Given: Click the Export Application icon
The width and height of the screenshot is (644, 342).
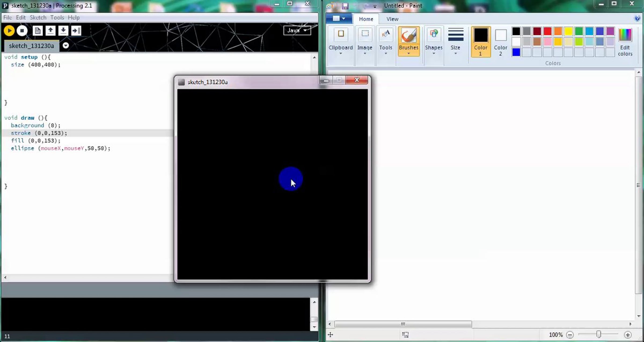Looking at the screenshot, I should click(x=76, y=31).
